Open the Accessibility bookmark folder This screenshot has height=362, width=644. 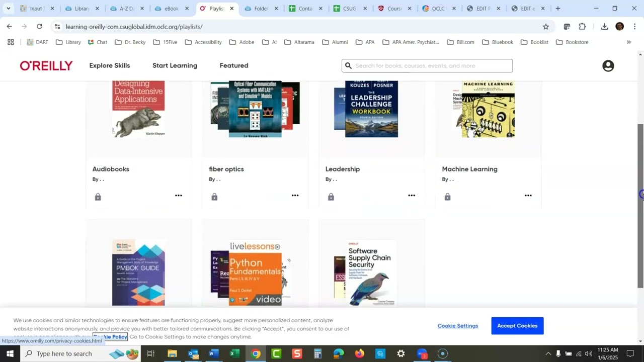[203, 42]
